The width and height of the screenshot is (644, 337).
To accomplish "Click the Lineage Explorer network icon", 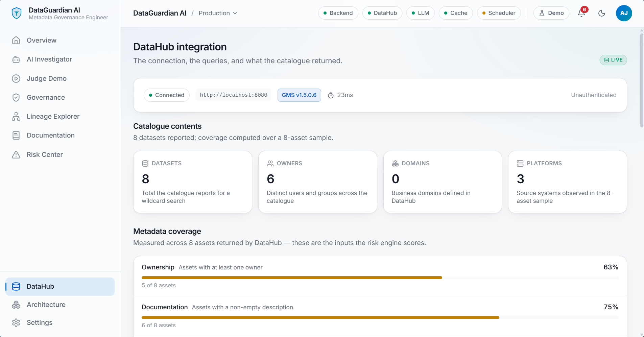I will tap(16, 117).
